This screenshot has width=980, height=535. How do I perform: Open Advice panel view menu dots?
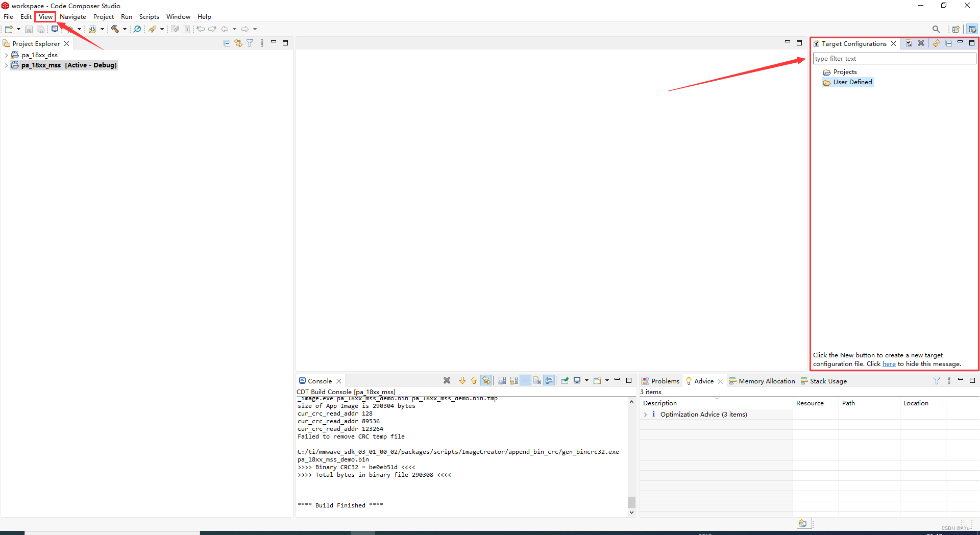(x=949, y=381)
